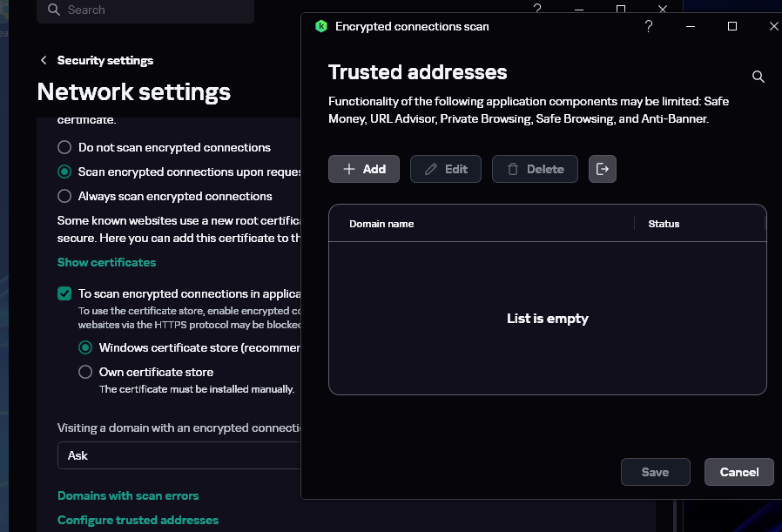This screenshot has height=532, width=782.
Task: Click the Delete button with trash icon
Action: (535, 169)
